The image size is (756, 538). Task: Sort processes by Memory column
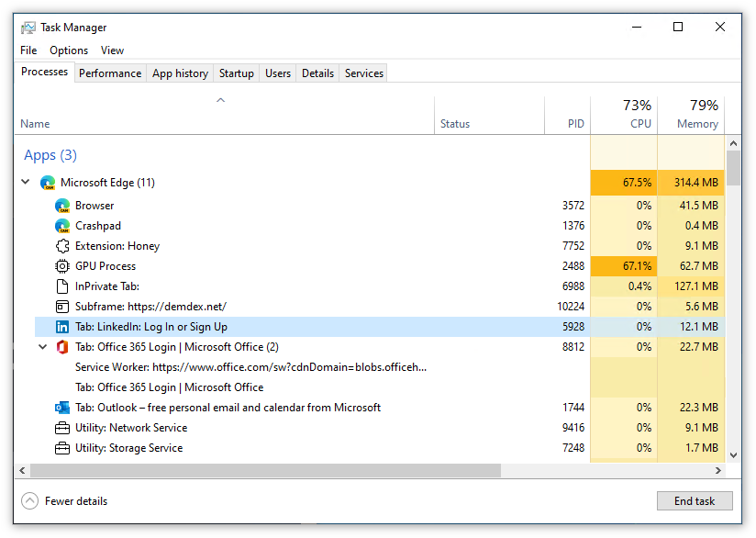691,115
